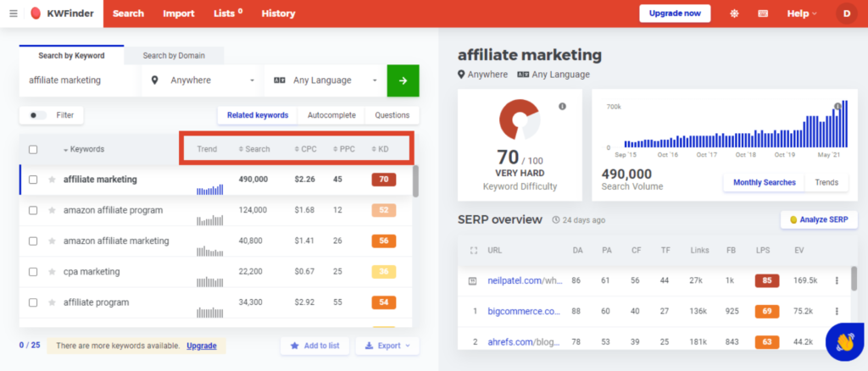Image resolution: width=868 pixels, height=371 pixels.
Task: Select Monthly Searches chart view
Action: click(765, 182)
